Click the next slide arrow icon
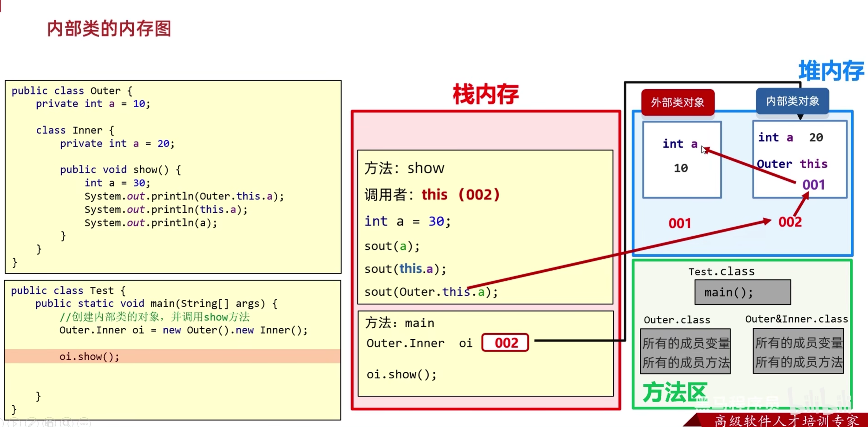This screenshot has height=427, width=868. pos(14,424)
